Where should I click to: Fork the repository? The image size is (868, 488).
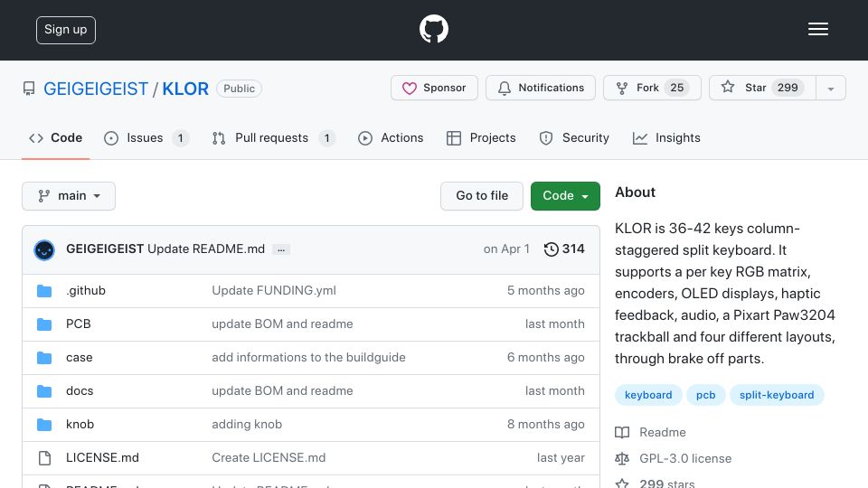coord(652,88)
